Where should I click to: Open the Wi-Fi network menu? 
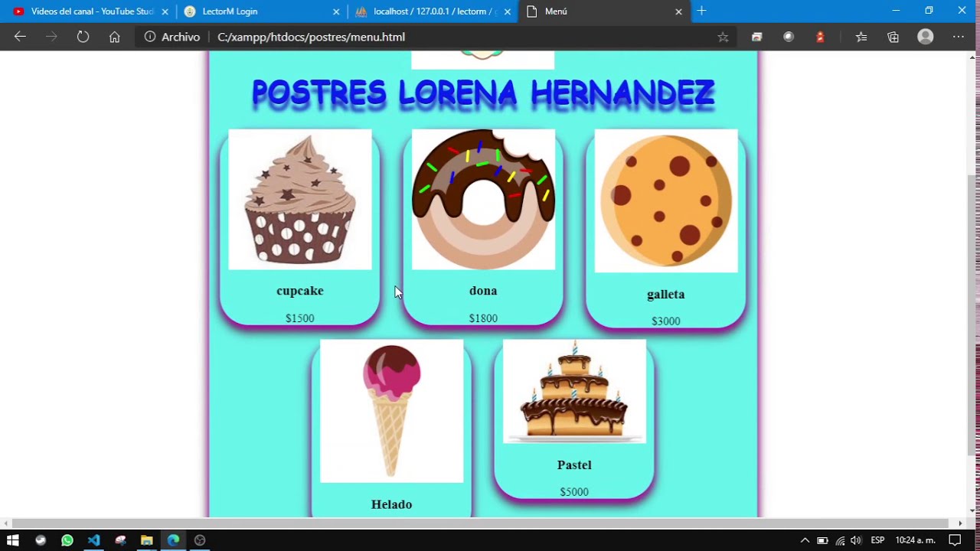pos(840,540)
